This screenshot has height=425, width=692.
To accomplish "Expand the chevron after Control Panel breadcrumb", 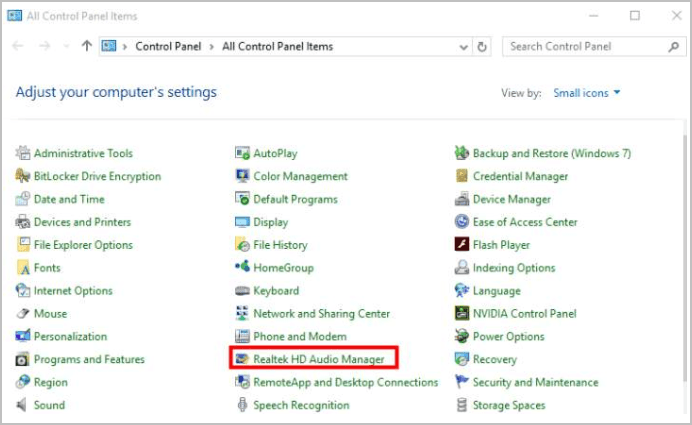I will click(x=212, y=46).
